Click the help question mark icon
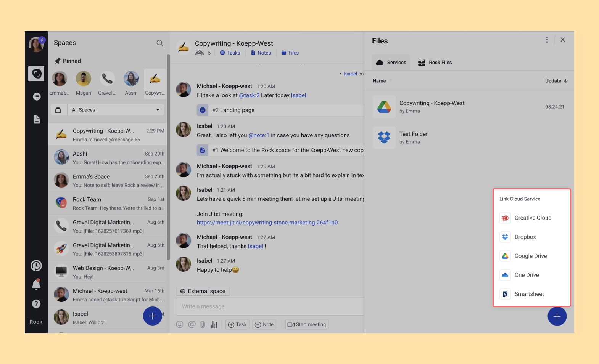 click(36, 304)
